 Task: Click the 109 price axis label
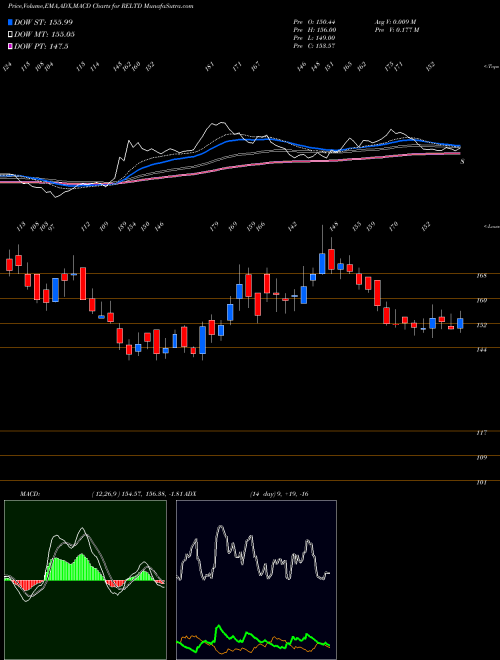pos(482,458)
